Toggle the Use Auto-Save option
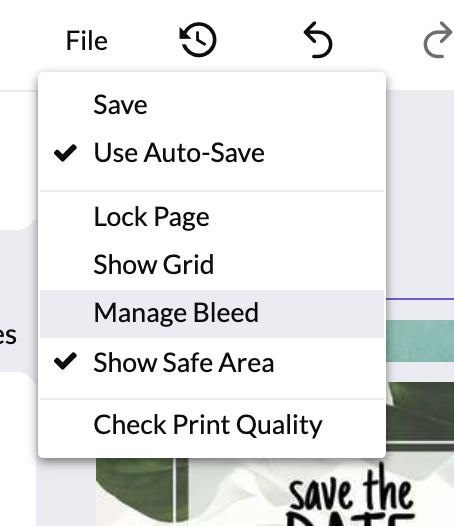 (x=212, y=153)
